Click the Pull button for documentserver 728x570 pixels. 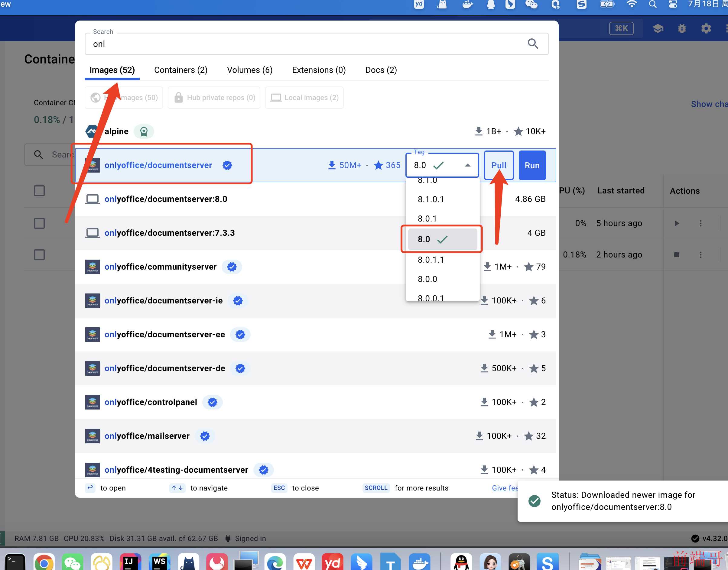tap(499, 165)
